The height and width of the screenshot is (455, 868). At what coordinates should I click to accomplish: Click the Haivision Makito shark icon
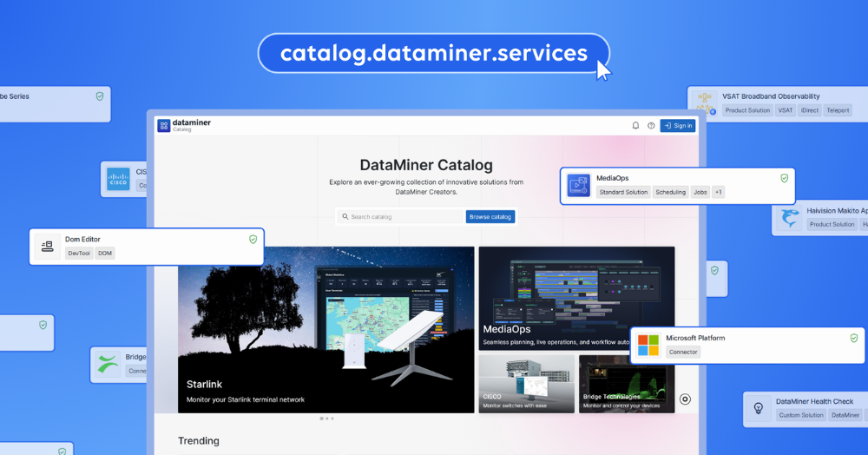789,218
